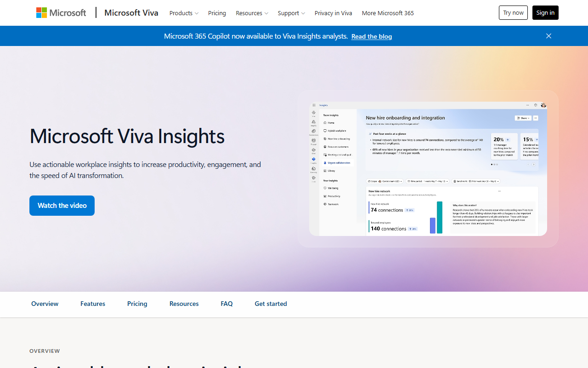Close the blue announcement banner
The image size is (588, 368).
(548, 36)
